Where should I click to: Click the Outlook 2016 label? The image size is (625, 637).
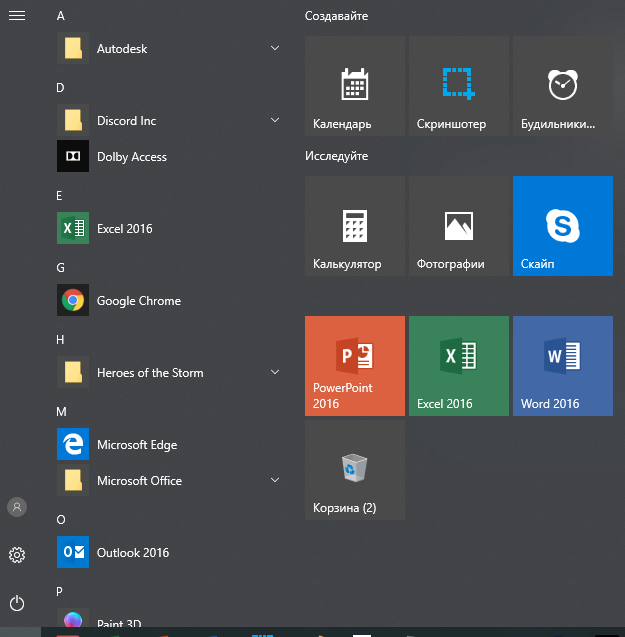(132, 552)
